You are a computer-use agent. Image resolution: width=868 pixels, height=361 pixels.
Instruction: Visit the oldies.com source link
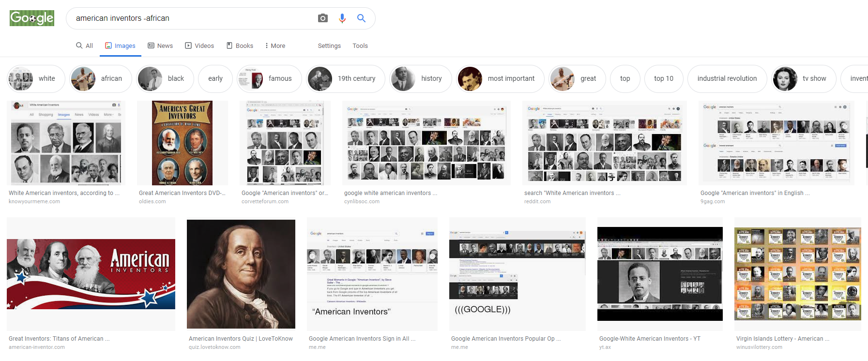tap(152, 201)
